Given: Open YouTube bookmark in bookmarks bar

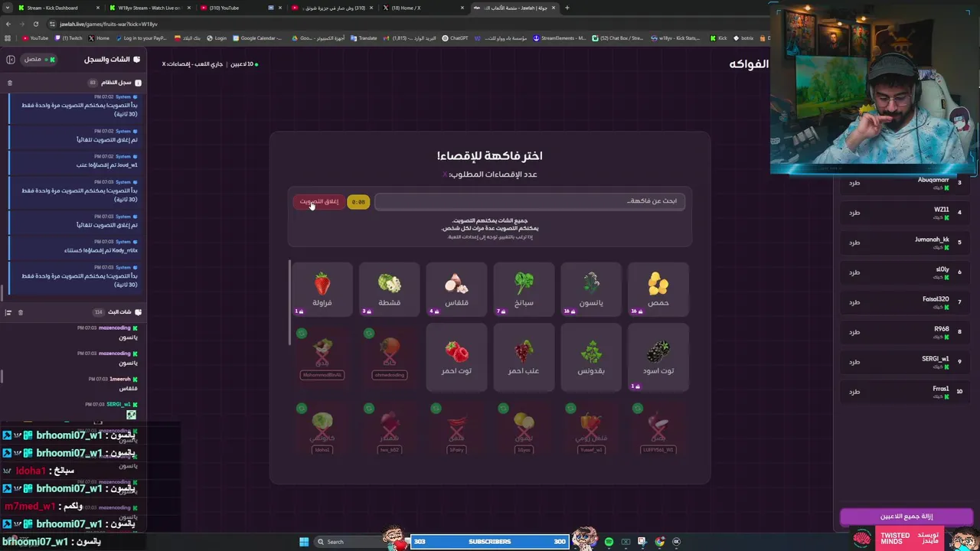Looking at the screenshot, I should tap(35, 38).
